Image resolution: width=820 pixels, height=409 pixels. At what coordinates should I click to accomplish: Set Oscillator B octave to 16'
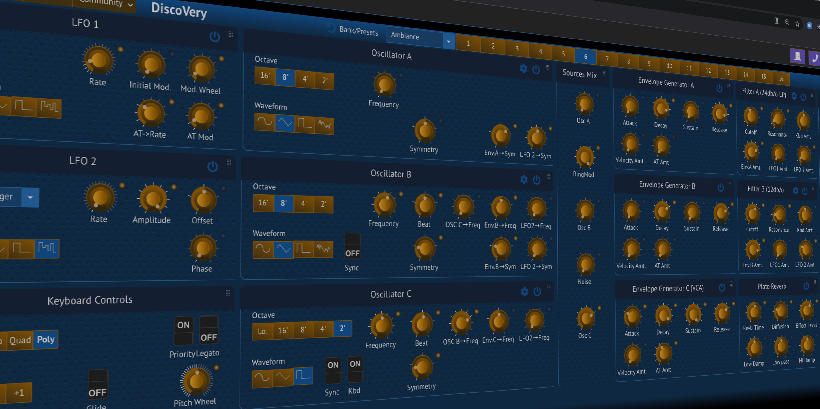[x=264, y=203]
